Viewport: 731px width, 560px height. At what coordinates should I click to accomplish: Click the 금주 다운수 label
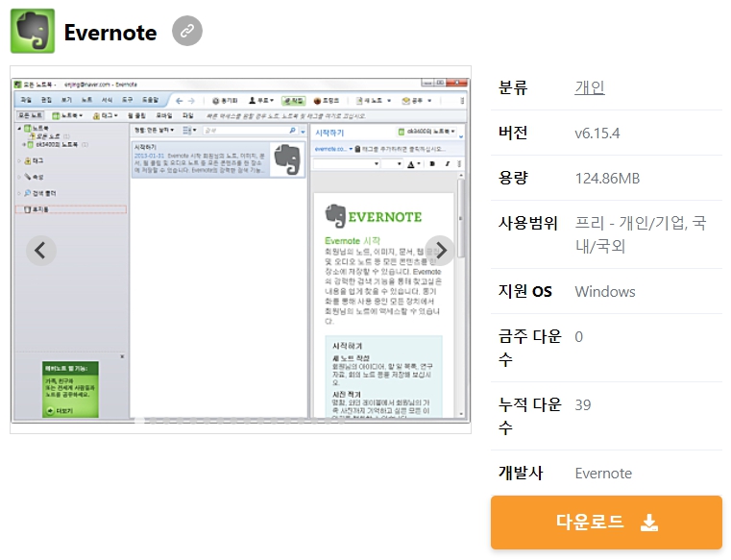pyautogui.click(x=529, y=348)
